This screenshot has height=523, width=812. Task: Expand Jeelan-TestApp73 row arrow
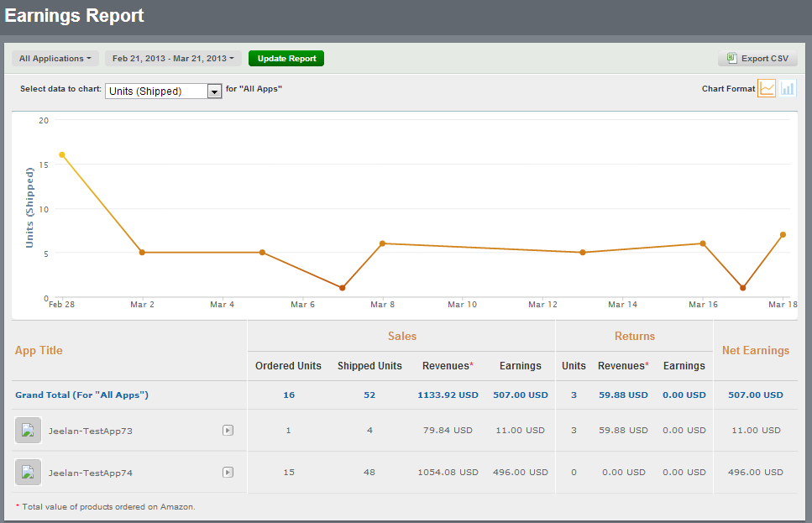[x=228, y=431]
